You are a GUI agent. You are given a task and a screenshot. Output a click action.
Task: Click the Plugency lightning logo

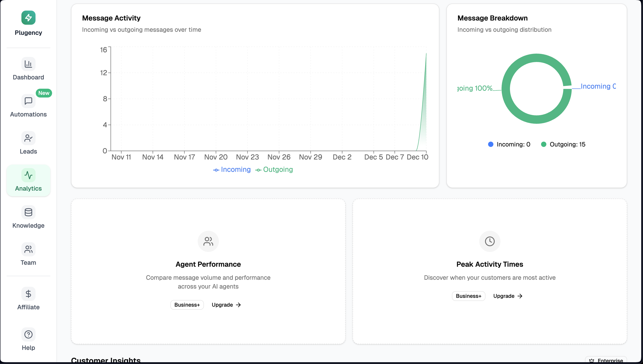point(28,17)
